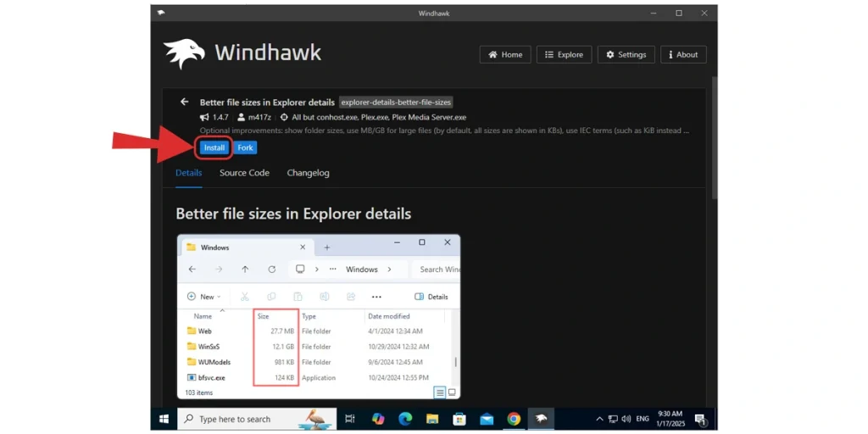
Task: Launch Microsoft Edge from the taskbar
Action: (x=405, y=419)
